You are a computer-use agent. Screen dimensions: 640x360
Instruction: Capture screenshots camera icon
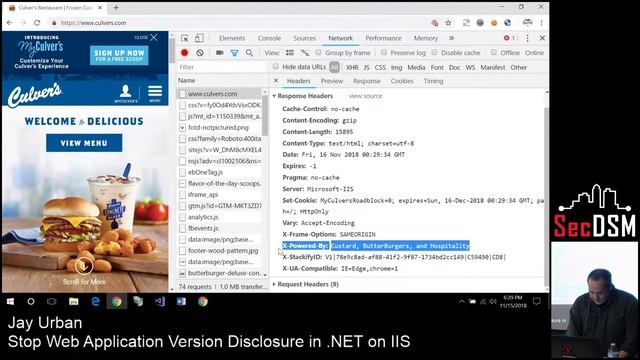220,53
